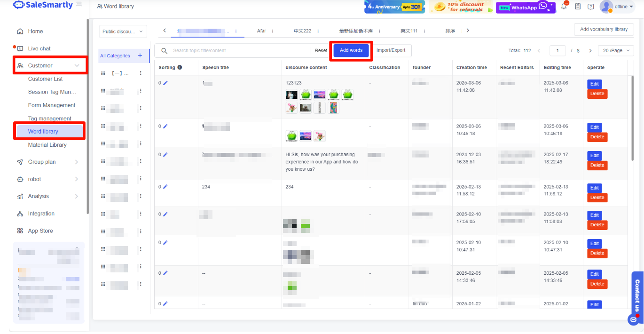Switch to the Afar library tab
644x334 pixels.
point(261,31)
